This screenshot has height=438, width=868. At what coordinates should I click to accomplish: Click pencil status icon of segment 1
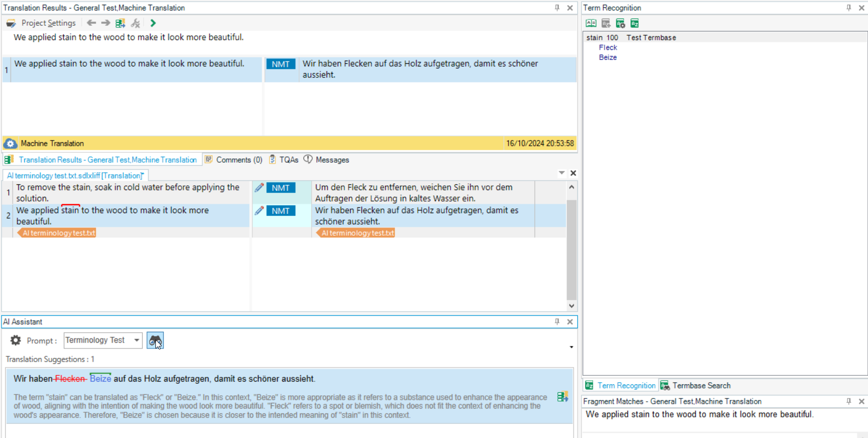259,187
